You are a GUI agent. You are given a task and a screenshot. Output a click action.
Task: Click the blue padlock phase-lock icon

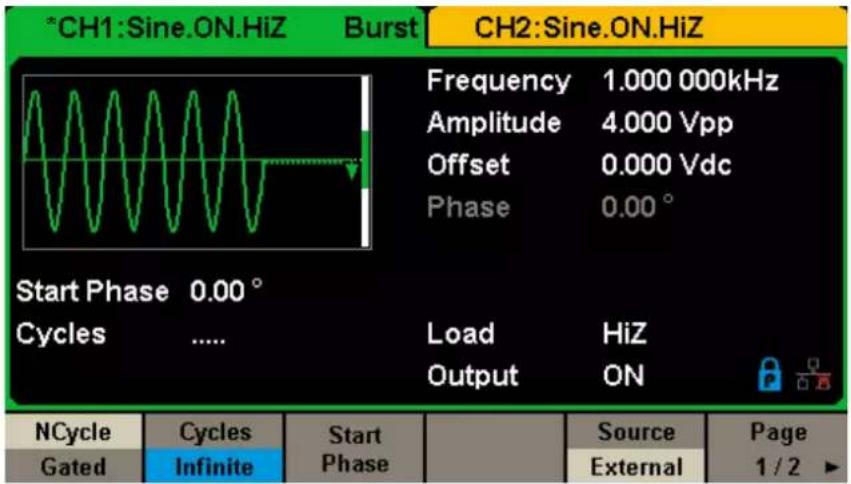coord(770,375)
